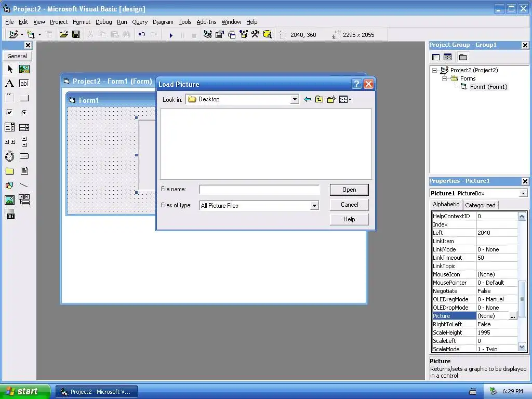The image size is (532, 399).
Task: Select the Data control tool in toolbox
Action: pyautogui.click(x=24, y=200)
